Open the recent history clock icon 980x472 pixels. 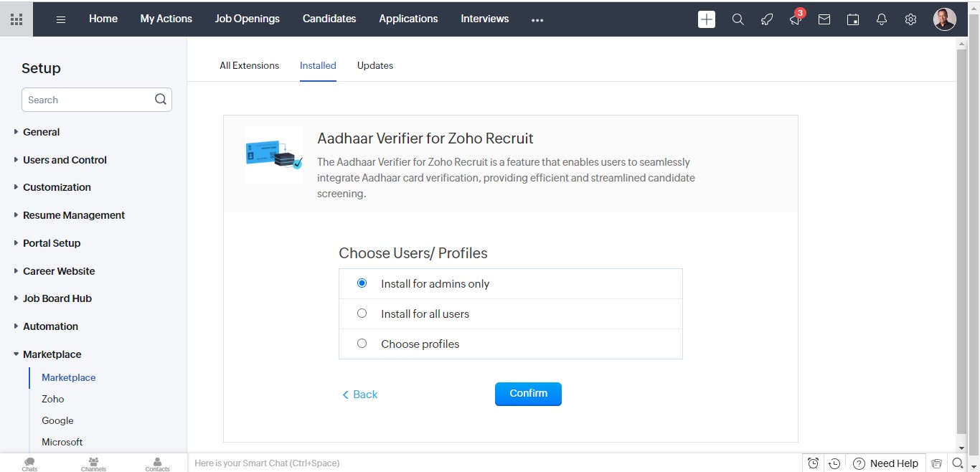coord(834,463)
